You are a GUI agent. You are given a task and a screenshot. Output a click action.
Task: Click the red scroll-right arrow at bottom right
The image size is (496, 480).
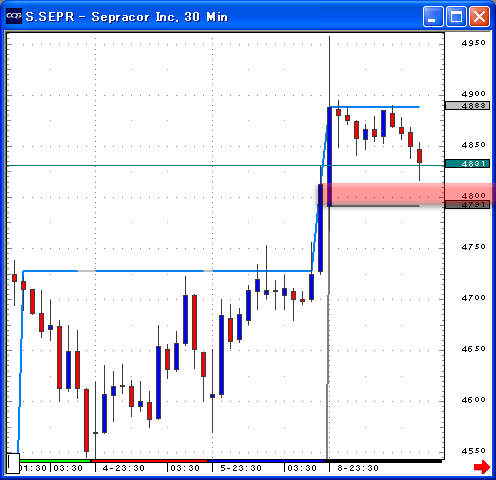[482, 467]
